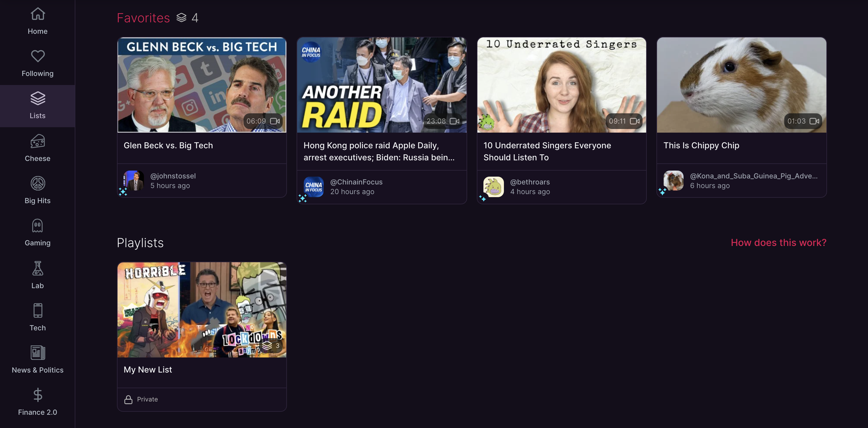This screenshot has height=428, width=868.
Task: Click the playlist stack icon on My New List
Action: tap(267, 345)
